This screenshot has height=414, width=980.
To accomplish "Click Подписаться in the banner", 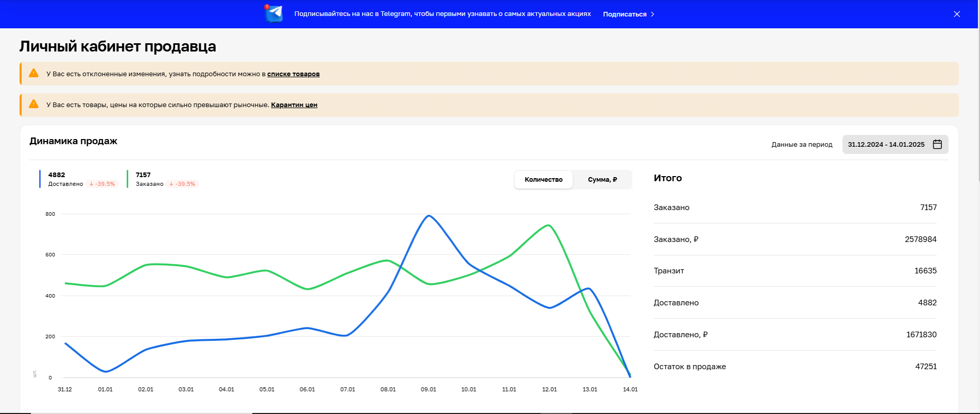I will tap(625, 14).
